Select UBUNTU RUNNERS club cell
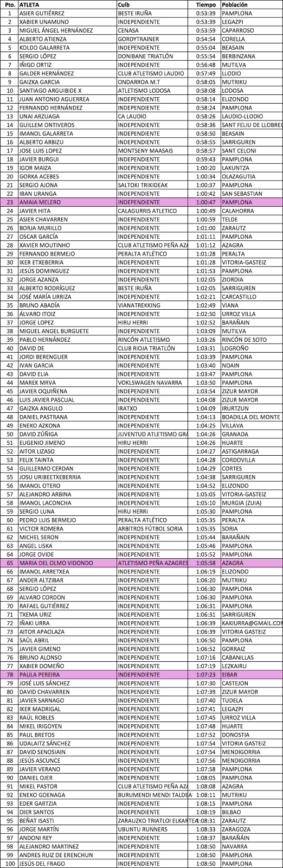 [x=143, y=829]
